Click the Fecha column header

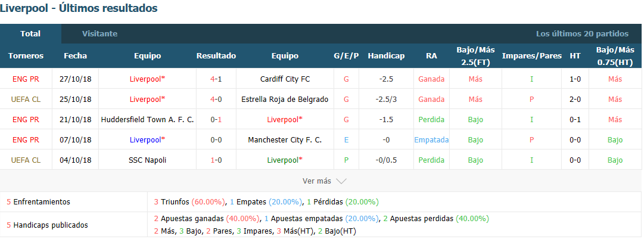click(x=75, y=56)
